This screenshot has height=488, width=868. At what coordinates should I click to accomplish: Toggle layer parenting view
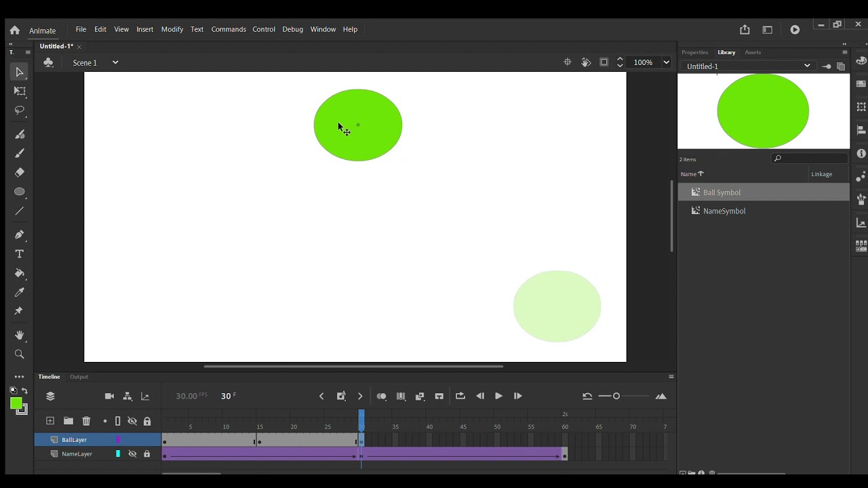click(127, 396)
